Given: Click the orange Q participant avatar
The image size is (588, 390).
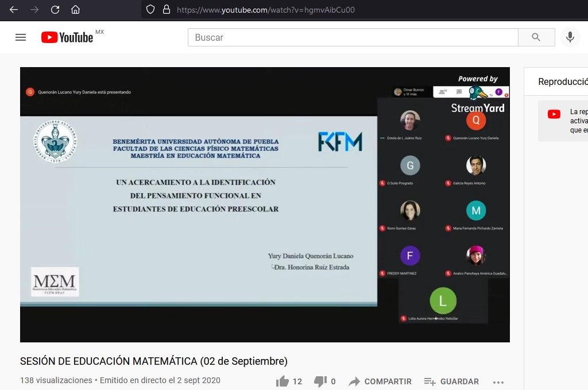Looking at the screenshot, I should pos(476,120).
